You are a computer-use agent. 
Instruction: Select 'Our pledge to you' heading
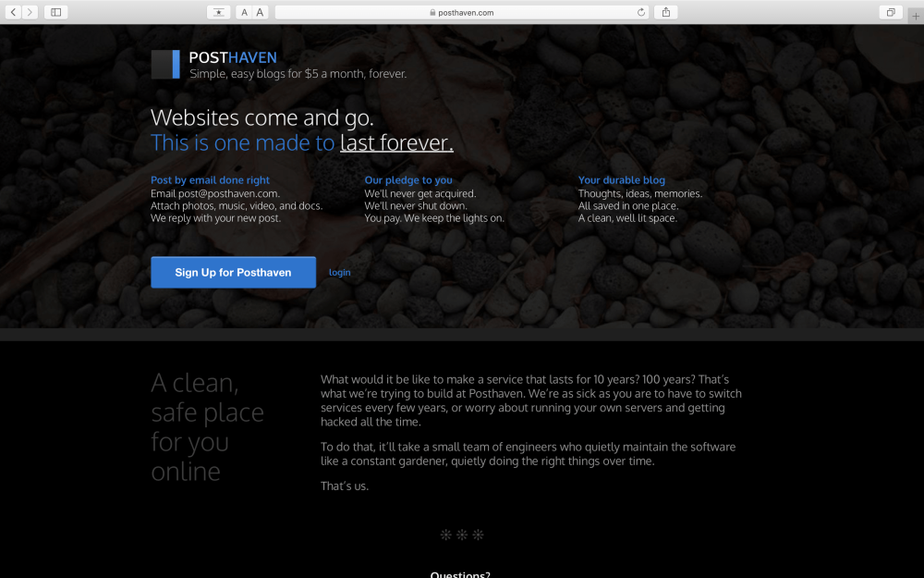408,180
